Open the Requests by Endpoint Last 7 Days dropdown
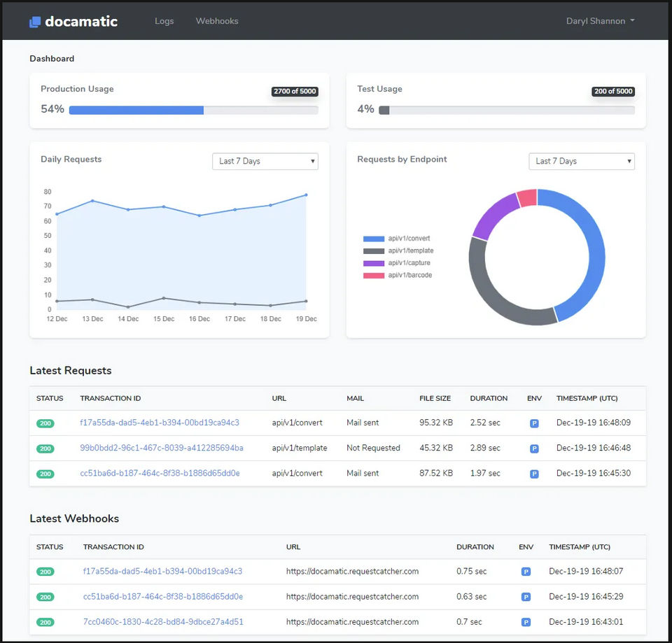This screenshot has width=672, height=643. (x=582, y=161)
